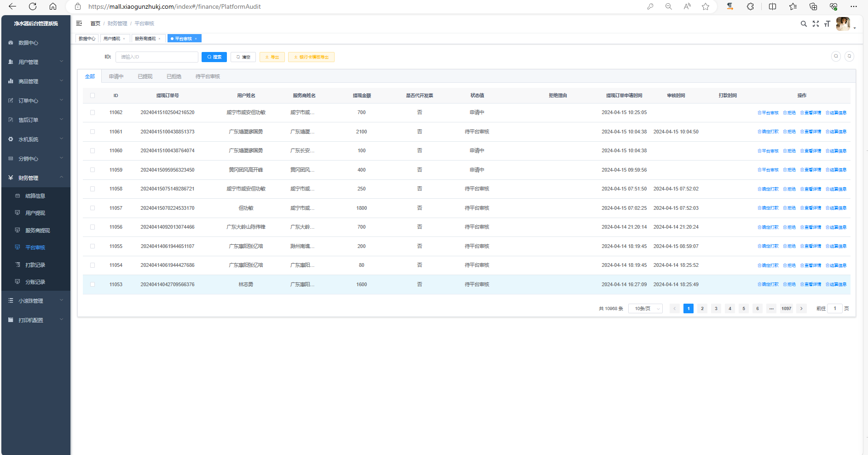
Task: Expand 订单中心 sidebar menu
Action: click(x=36, y=101)
